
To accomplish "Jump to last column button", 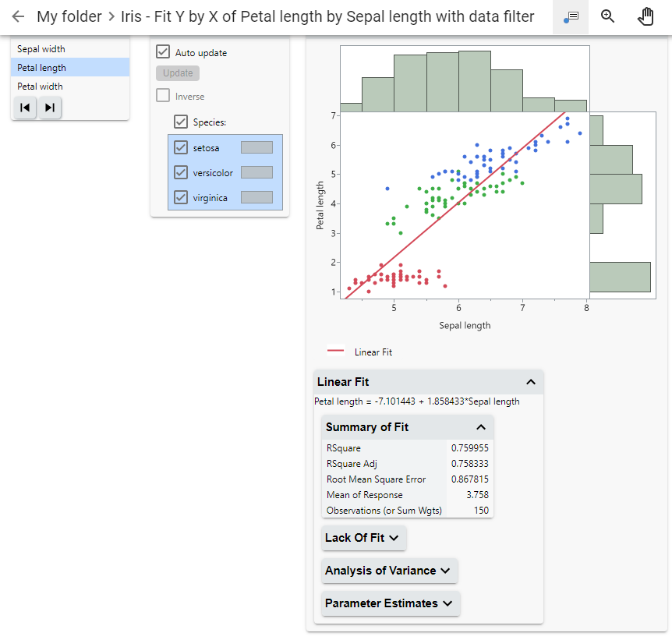I will click(49, 108).
